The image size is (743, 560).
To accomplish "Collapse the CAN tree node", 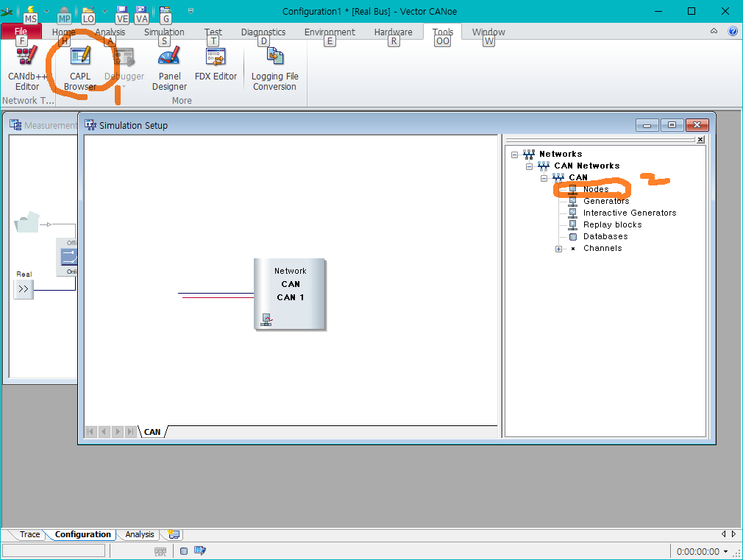I will click(544, 178).
